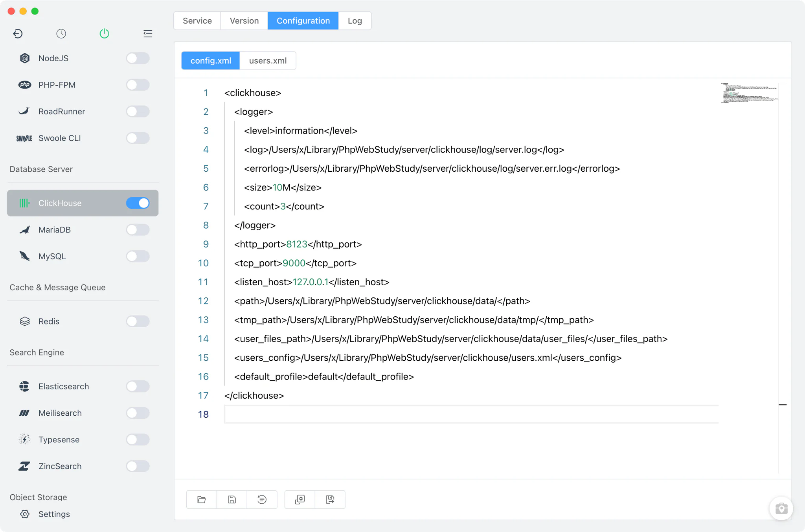This screenshot has width=805, height=532.
Task: Click the camera screenshot button
Action: 781,508
